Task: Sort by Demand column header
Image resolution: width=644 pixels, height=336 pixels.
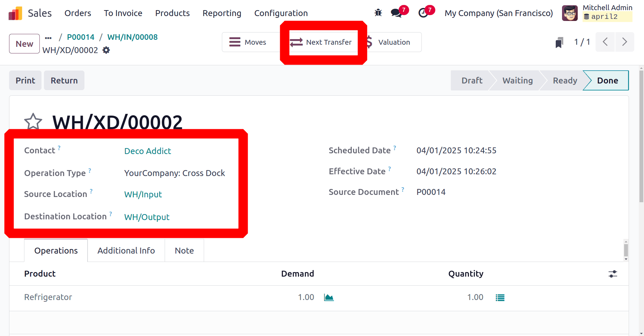Action: point(298,274)
